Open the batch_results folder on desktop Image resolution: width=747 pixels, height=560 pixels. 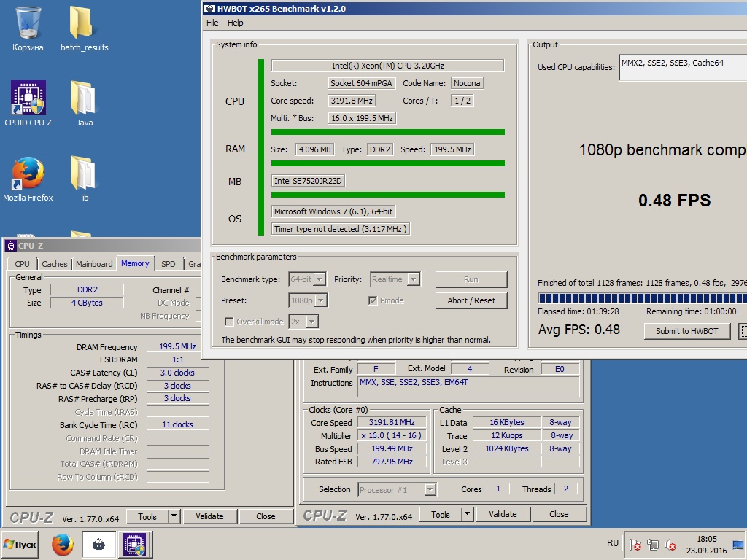(x=85, y=28)
